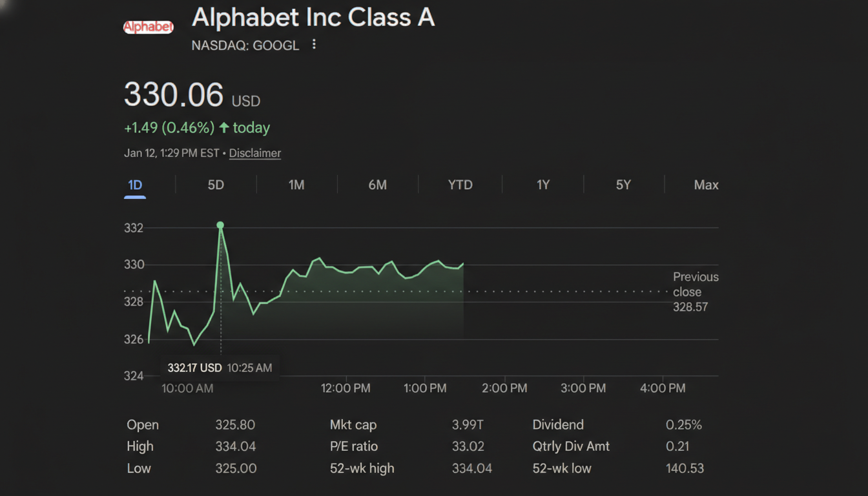The image size is (868, 496).
Task: Switch to the 1M chart view
Action: (296, 185)
